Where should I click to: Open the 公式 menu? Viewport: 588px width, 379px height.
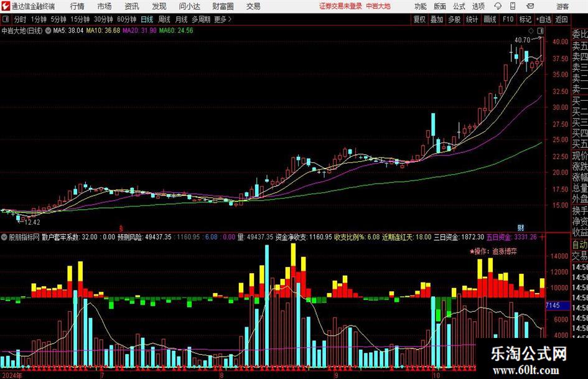pos(459,6)
